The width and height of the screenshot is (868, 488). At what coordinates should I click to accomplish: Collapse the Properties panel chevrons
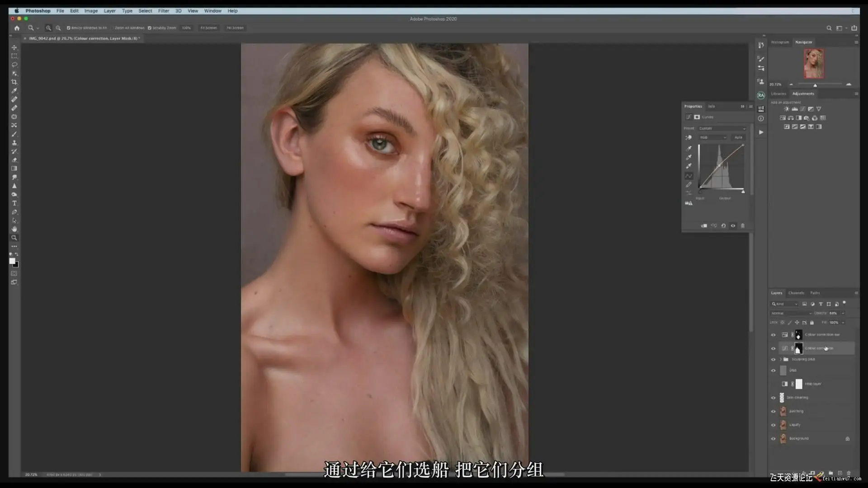742,106
